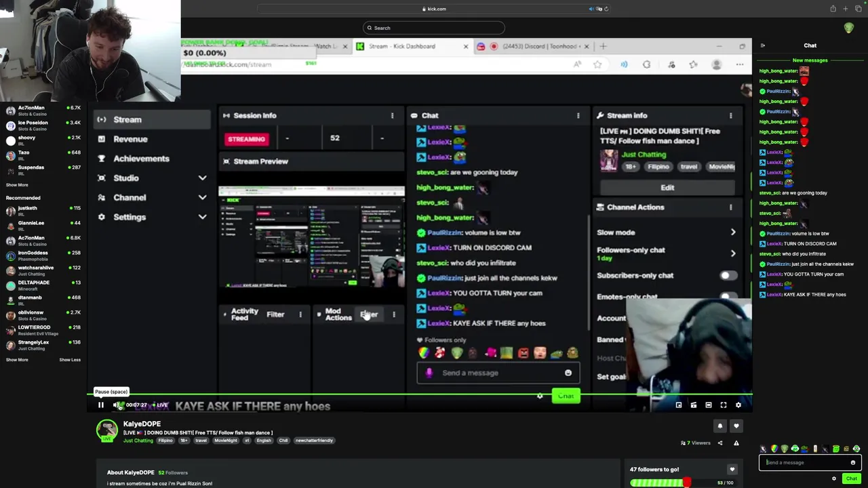Image resolution: width=868 pixels, height=488 pixels.
Task: Toggle Emotes-only chat switch in streamed dashboard
Action: pos(727,296)
